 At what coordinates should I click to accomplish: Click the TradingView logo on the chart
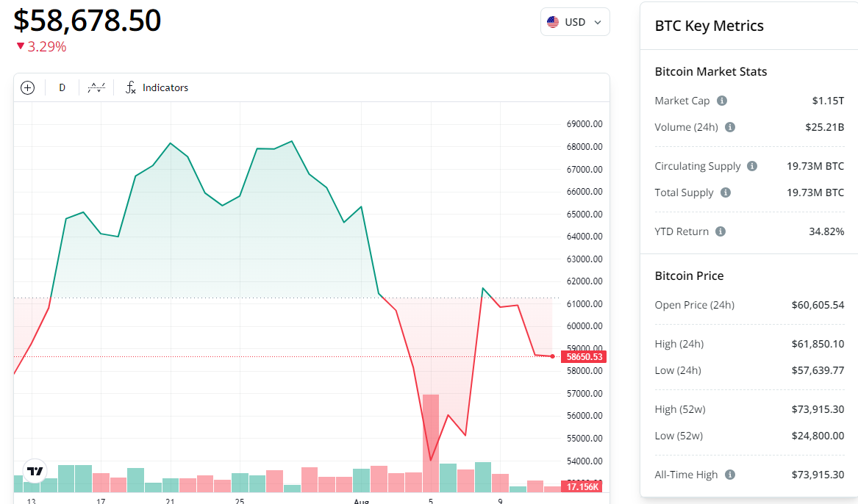(34, 471)
